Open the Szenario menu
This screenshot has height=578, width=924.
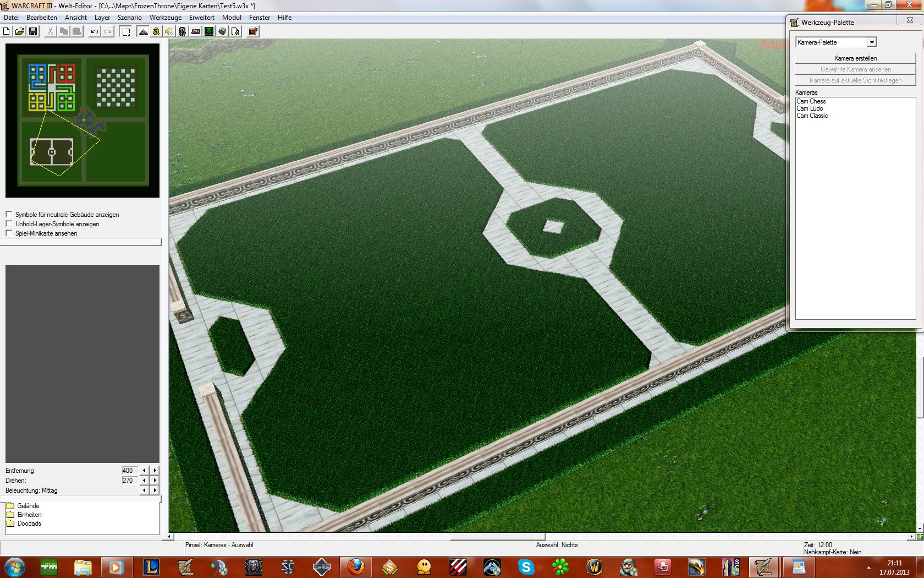point(130,18)
